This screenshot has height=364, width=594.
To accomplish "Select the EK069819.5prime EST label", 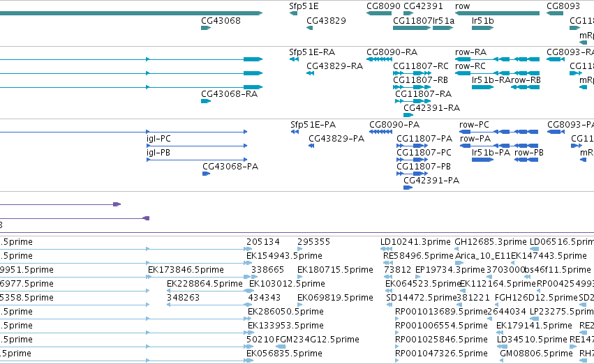I will tap(335, 298).
